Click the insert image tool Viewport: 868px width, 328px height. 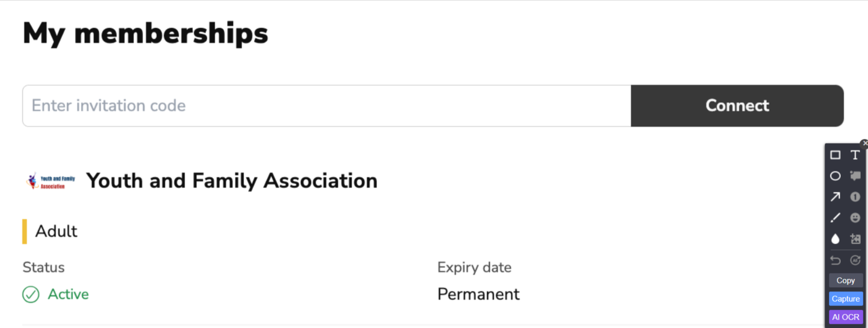click(855, 239)
